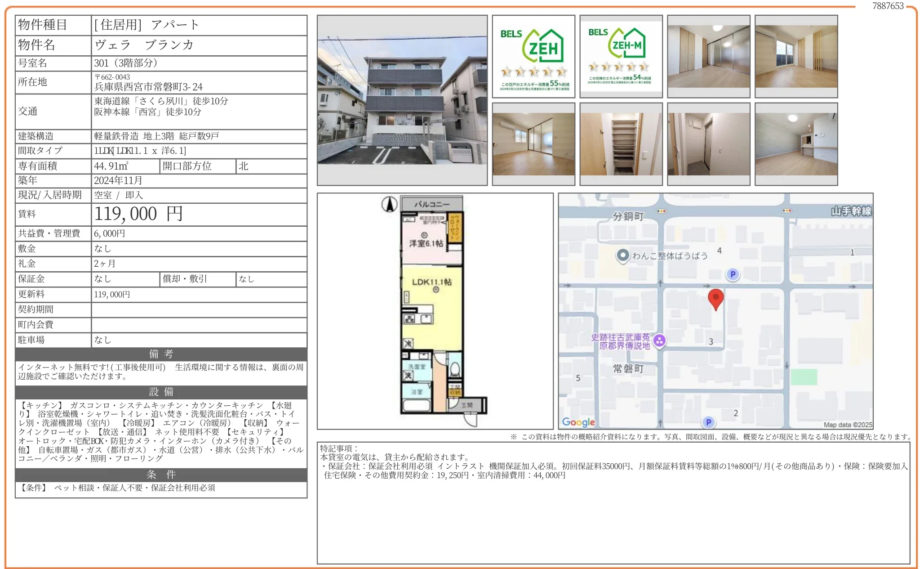Click the 山手幹線 road label on map

tap(851, 211)
